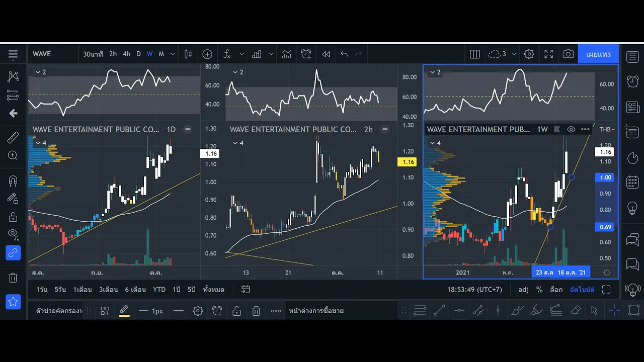Switch to the 2h timeframe
Viewport: 644px width, 362px height.
pyautogui.click(x=113, y=54)
